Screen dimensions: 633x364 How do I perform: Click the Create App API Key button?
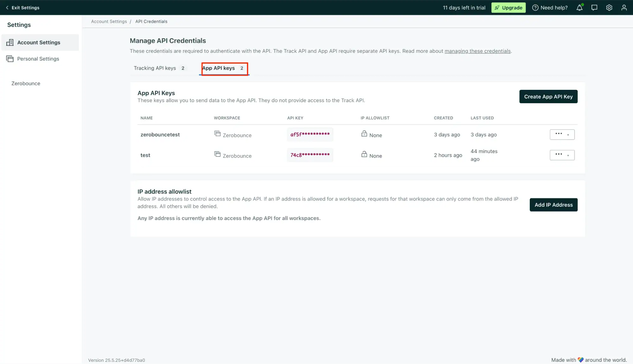[x=548, y=96]
